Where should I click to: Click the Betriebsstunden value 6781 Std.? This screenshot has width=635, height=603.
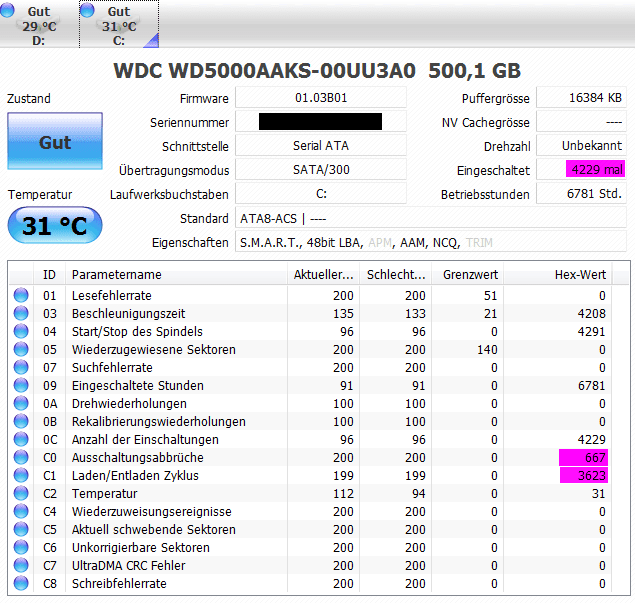pos(582,194)
